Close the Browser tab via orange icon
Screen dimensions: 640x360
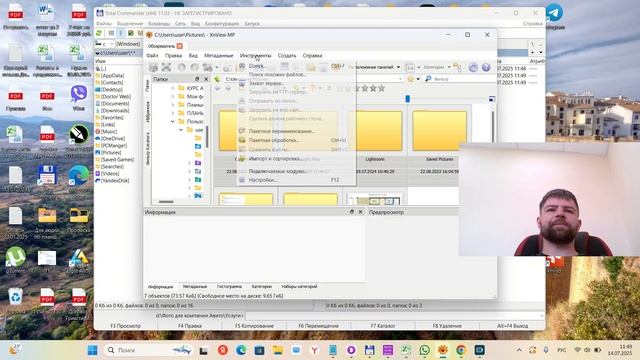[180, 46]
